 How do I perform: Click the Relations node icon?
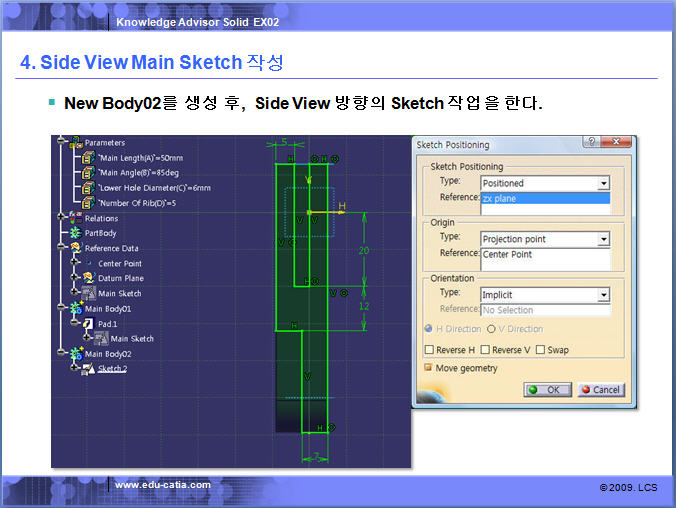[75, 218]
